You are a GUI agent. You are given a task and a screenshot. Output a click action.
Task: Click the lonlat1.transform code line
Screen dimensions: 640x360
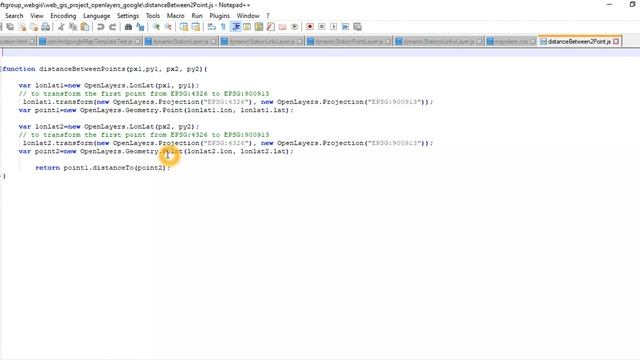[x=228, y=102]
